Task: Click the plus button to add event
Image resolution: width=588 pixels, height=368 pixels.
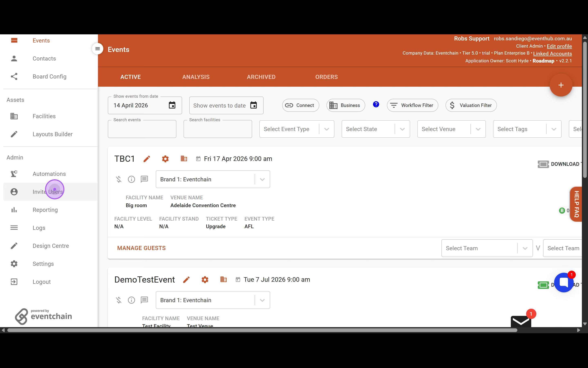Action: pyautogui.click(x=561, y=85)
